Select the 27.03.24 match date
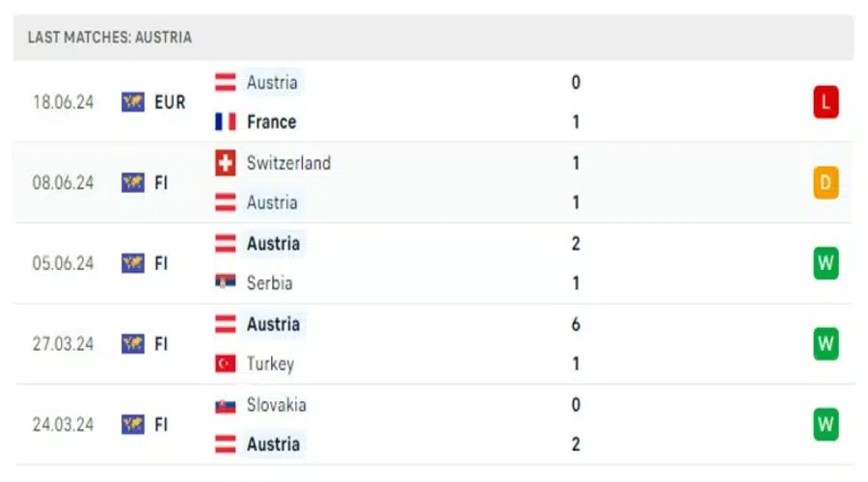Screen dimensions: 868x482 pos(63,343)
